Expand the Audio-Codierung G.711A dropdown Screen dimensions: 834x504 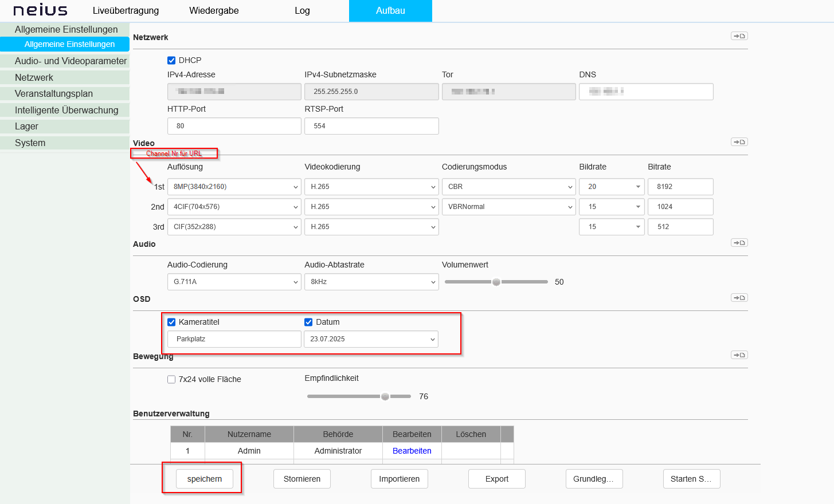click(234, 282)
